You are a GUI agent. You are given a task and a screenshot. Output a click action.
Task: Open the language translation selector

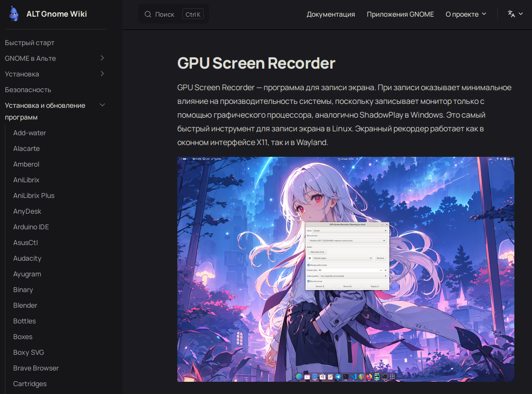point(515,14)
